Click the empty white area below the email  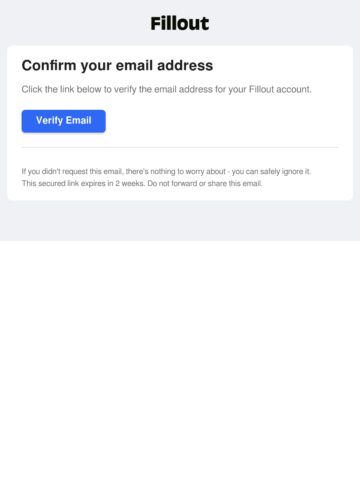pos(180,360)
